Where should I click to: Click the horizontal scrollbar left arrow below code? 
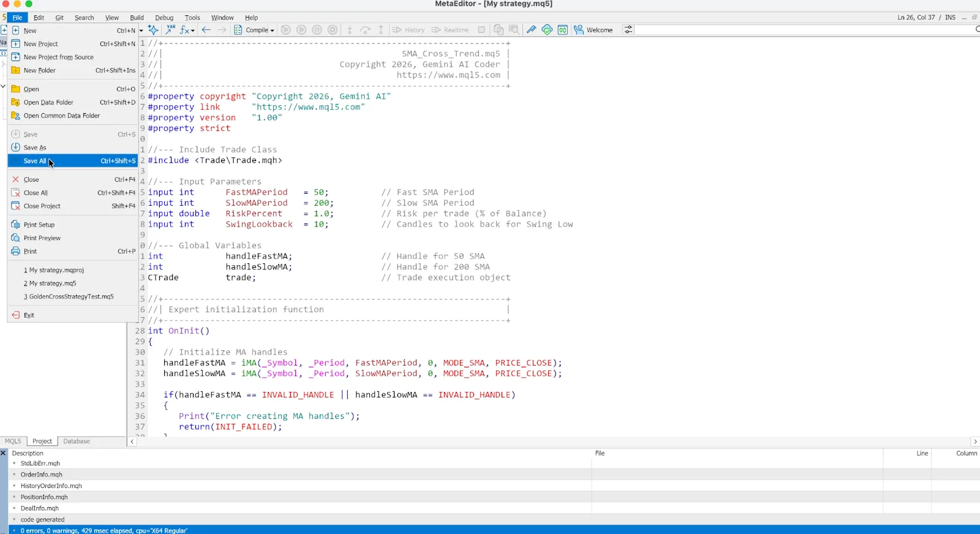[132, 442]
